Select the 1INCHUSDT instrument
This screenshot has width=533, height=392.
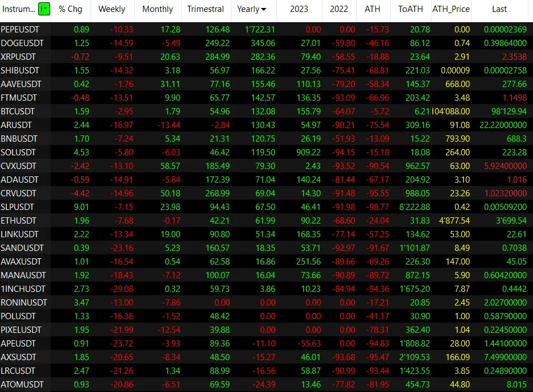tap(23, 288)
